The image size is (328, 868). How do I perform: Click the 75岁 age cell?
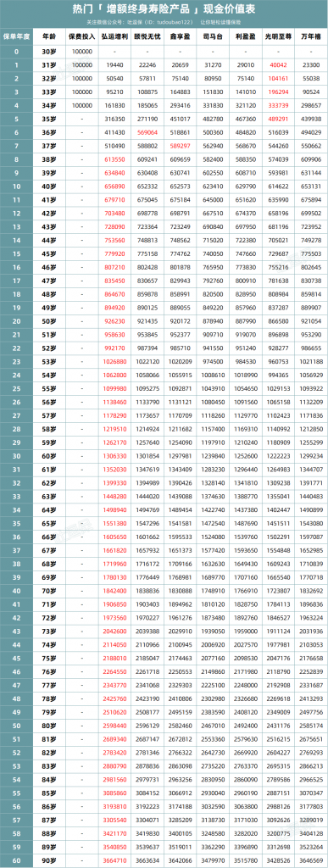[x=48, y=658]
